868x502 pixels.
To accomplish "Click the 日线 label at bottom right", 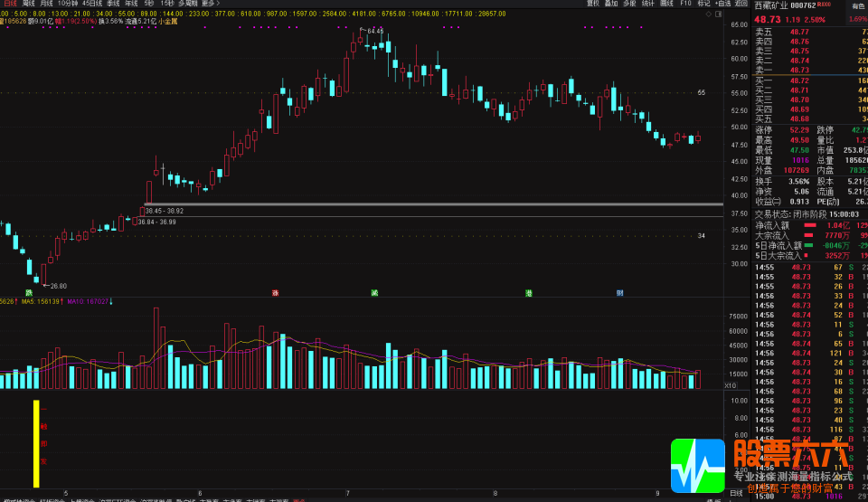I will click(x=736, y=493).
